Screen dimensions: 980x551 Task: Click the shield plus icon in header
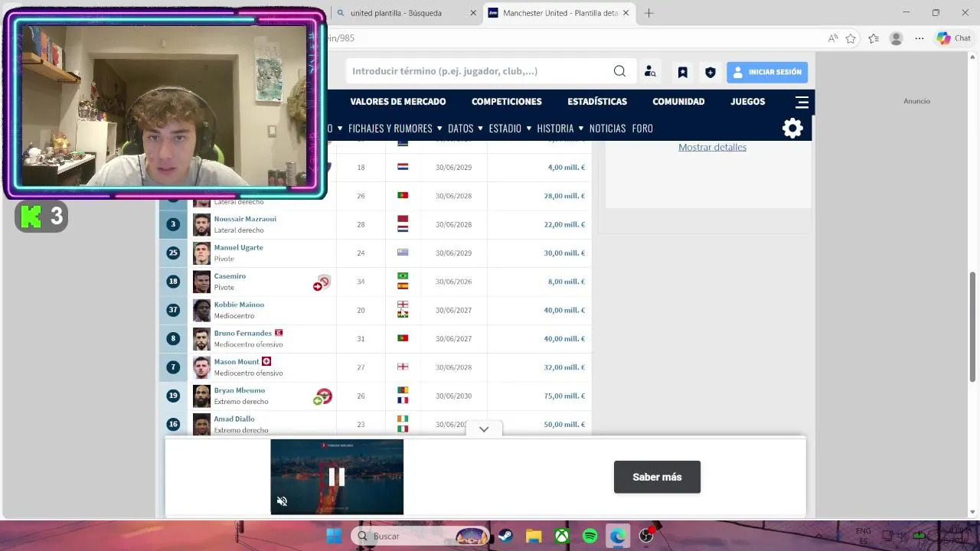tap(710, 72)
